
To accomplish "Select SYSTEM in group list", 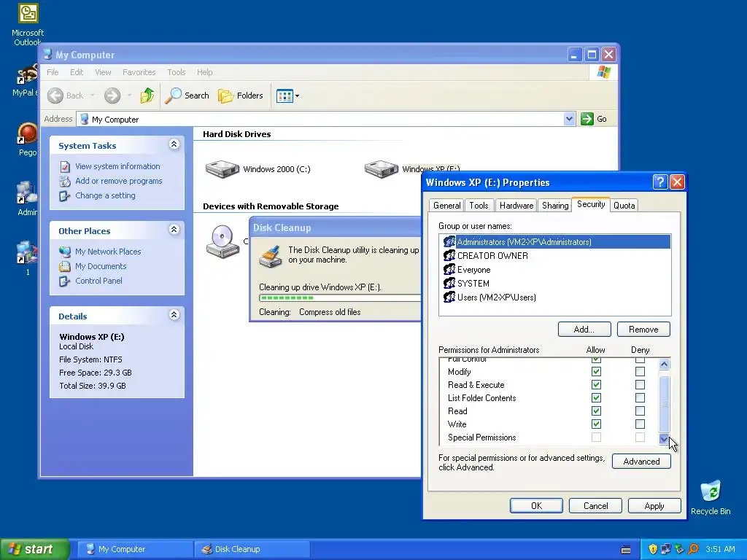I will (x=555, y=284).
